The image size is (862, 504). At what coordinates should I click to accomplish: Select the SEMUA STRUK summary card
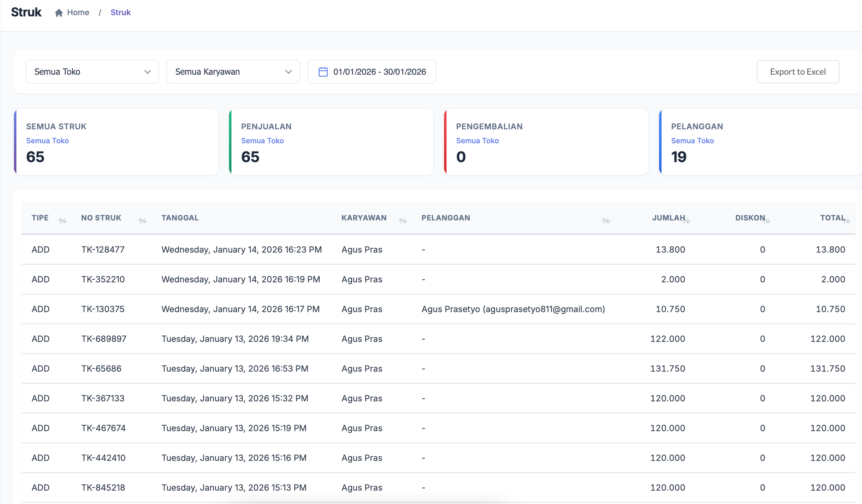(116, 142)
